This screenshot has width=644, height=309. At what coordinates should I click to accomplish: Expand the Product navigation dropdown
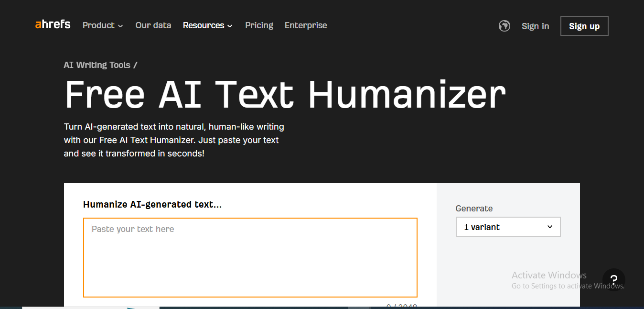coord(102,25)
